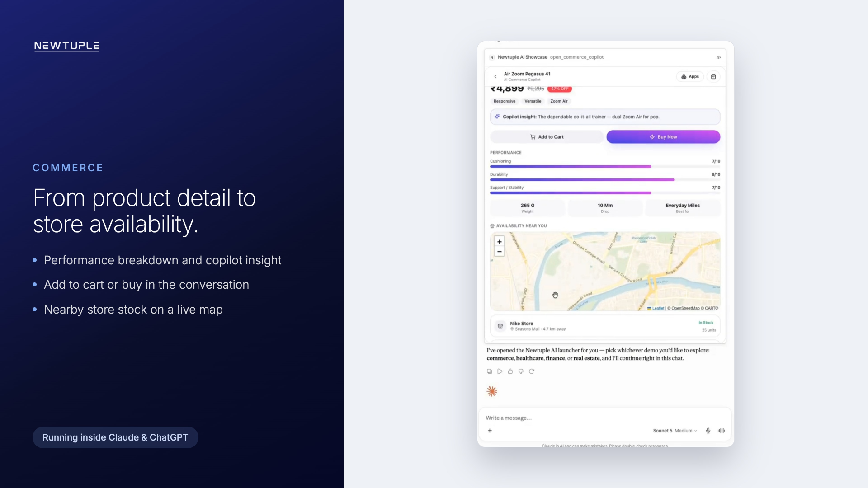Click the orange Claude starburst icon
The height and width of the screenshot is (488, 868).
pos(492,391)
